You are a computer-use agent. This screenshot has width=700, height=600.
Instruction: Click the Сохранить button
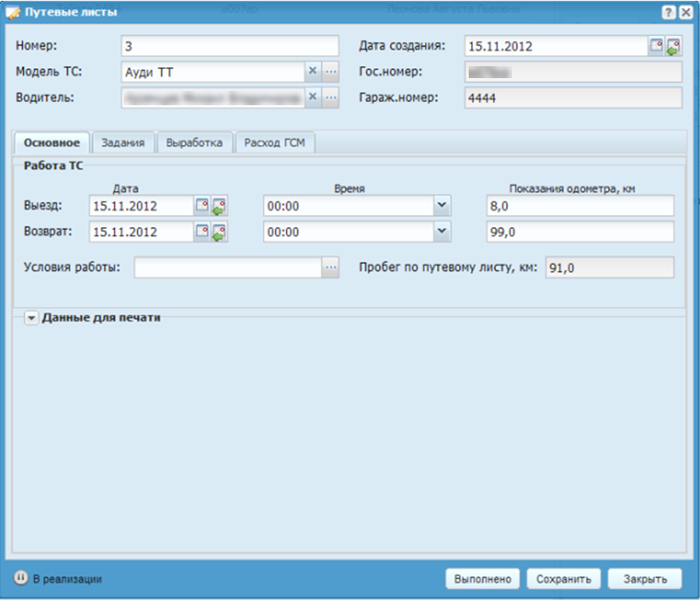pos(564,578)
